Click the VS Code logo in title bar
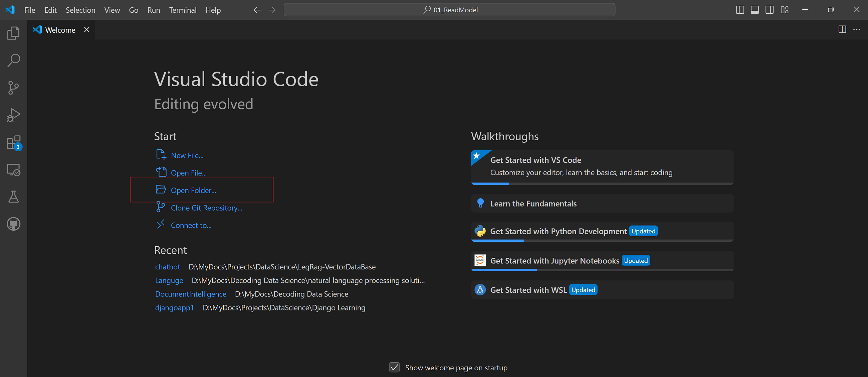868x377 pixels. tap(10, 10)
